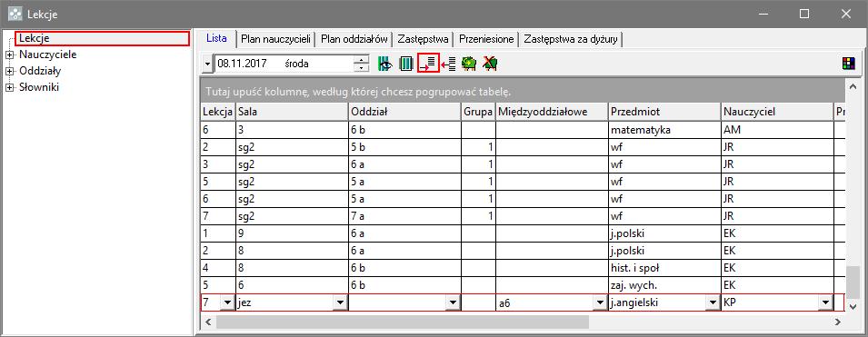The width and height of the screenshot is (868, 337).
Task: Expand the Słowniki tree node
Action: pyautogui.click(x=9, y=87)
